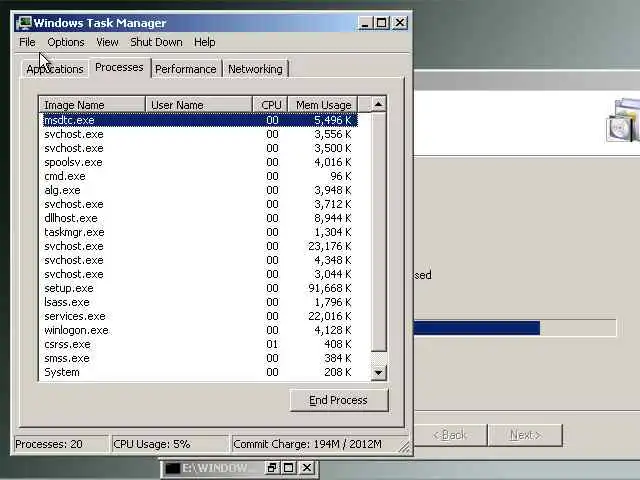The image size is (640, 480).
Task: Switch to the Performance tab
Action: click(186, 69)
